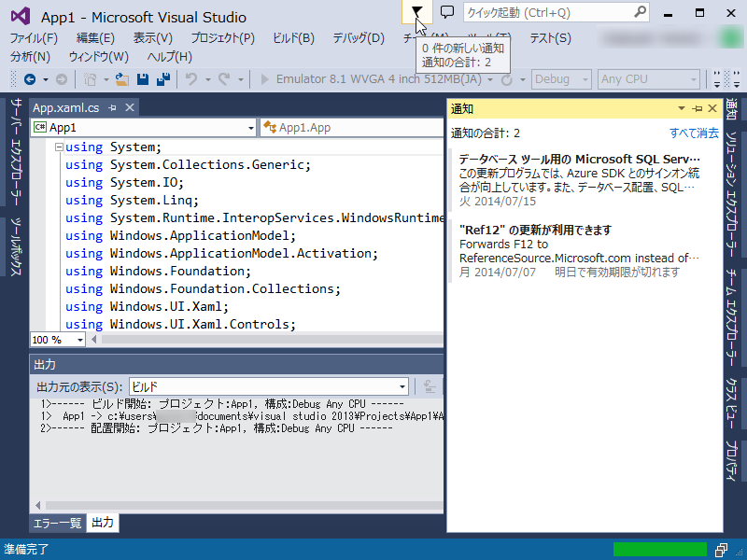747x560 pixels.
Task: Start debugging with the green play arrow
Action: click(x=265, y=79)
